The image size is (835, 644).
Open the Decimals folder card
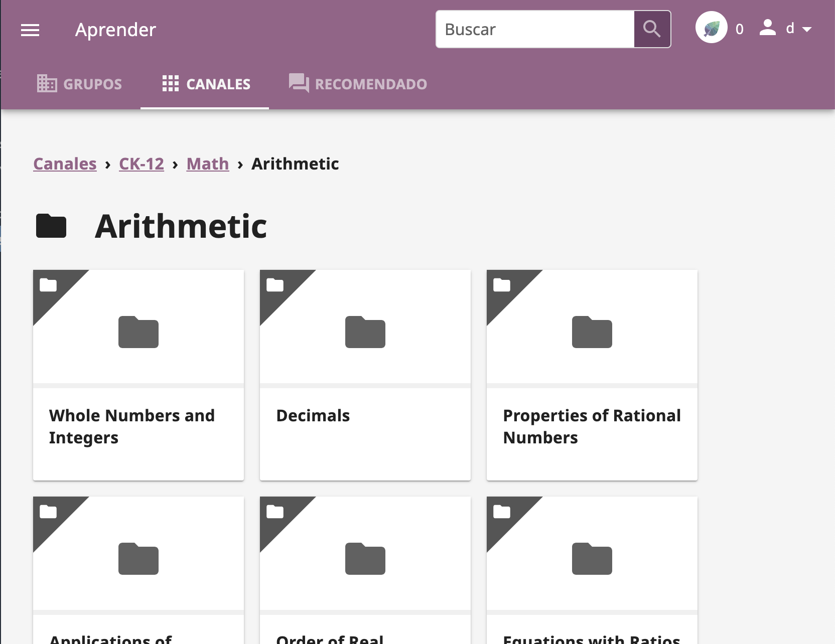pyautogui.click(x=365, y=375)
